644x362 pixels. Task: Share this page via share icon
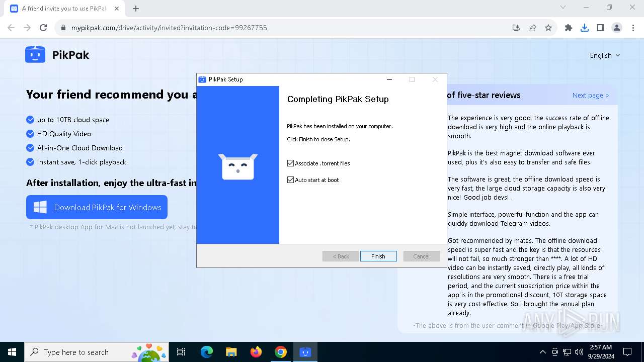pyautogui.click(x=532, y=28)
